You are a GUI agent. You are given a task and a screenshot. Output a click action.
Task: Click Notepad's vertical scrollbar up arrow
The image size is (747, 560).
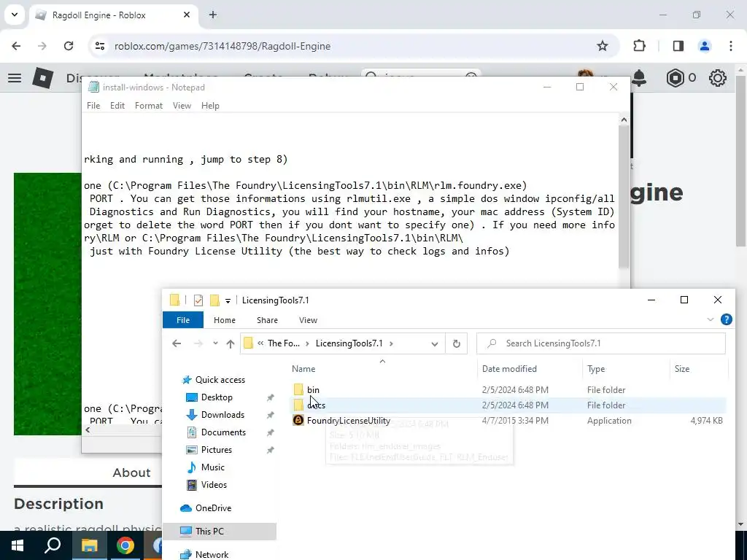point(624,120)
